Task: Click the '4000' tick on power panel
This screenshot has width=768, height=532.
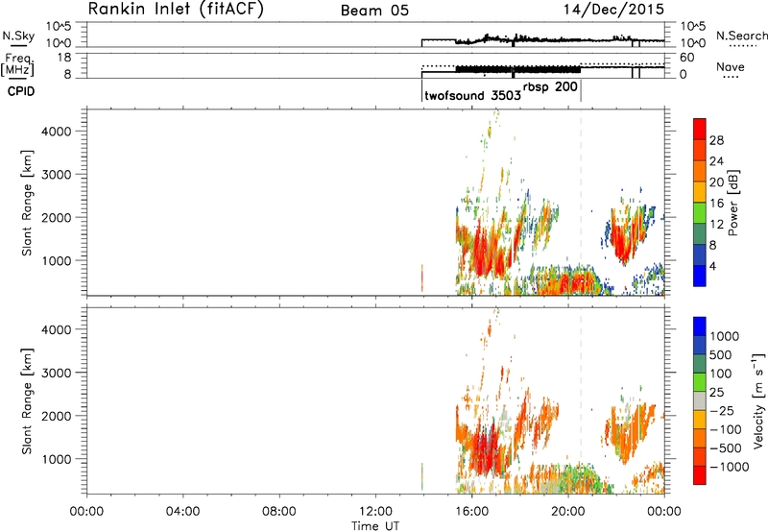Action: [x=57, y=132]
